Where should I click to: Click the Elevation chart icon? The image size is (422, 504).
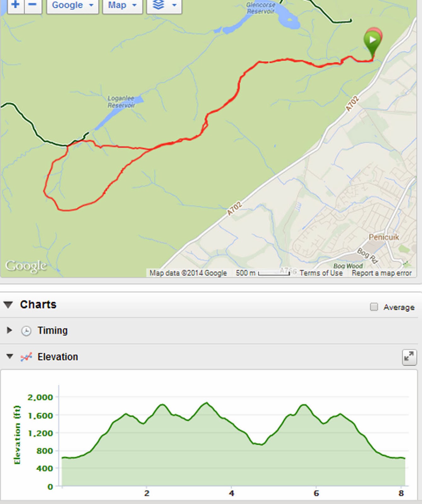coord(26,357)
